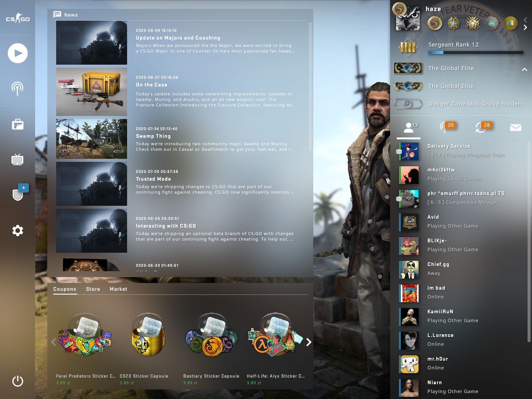Select friend L.Lorence
Image resolution: width=532 pixels, height=399 pixels.
pyautogui.click(x=462, y=340)
